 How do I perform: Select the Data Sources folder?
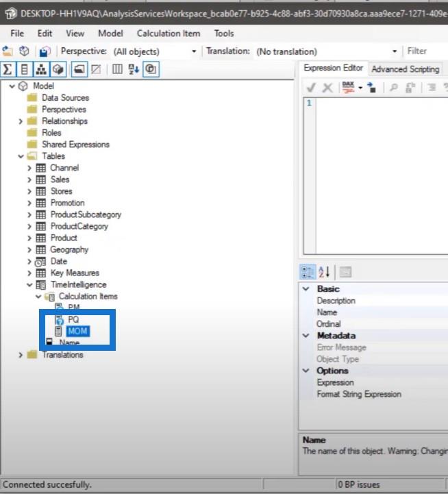click(x=65, y=98)
